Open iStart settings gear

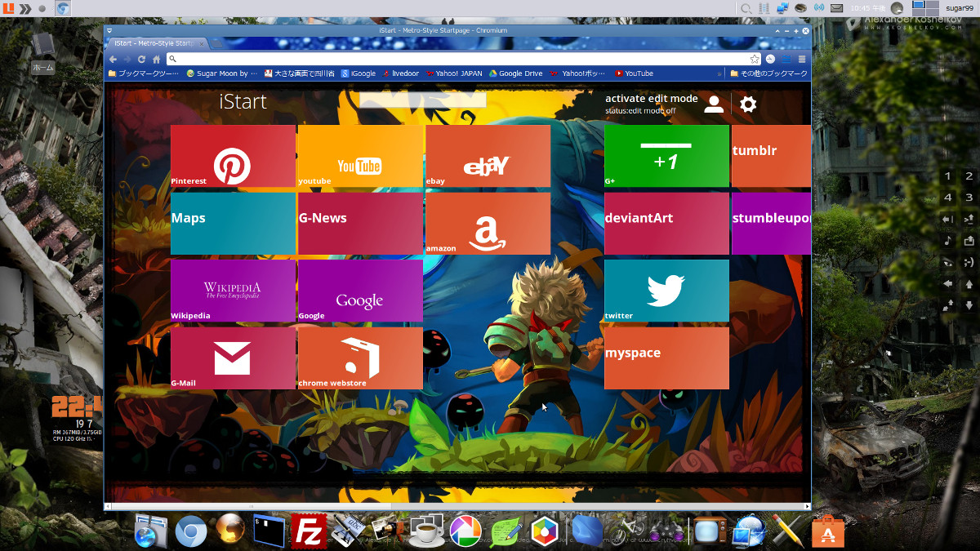point(748,104)
